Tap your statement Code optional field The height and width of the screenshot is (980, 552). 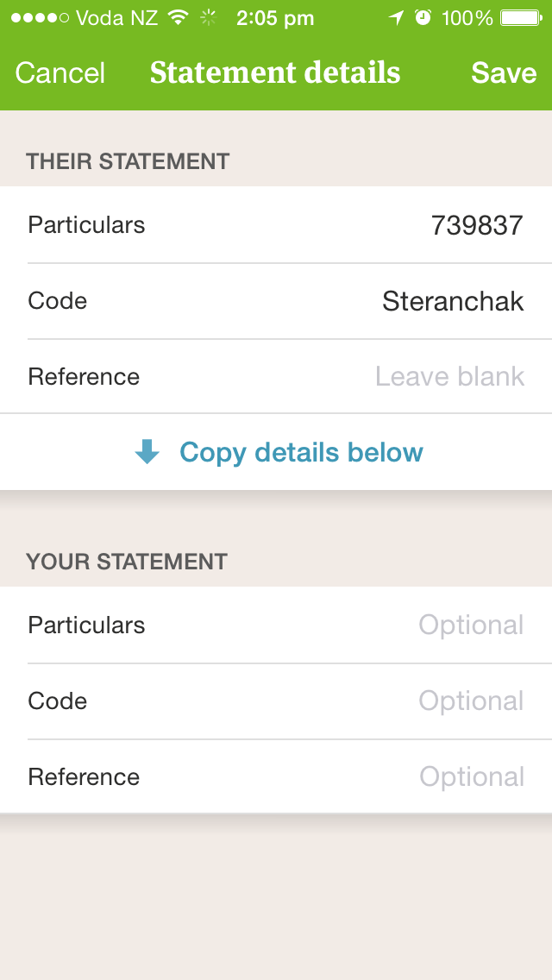[276, 701]
